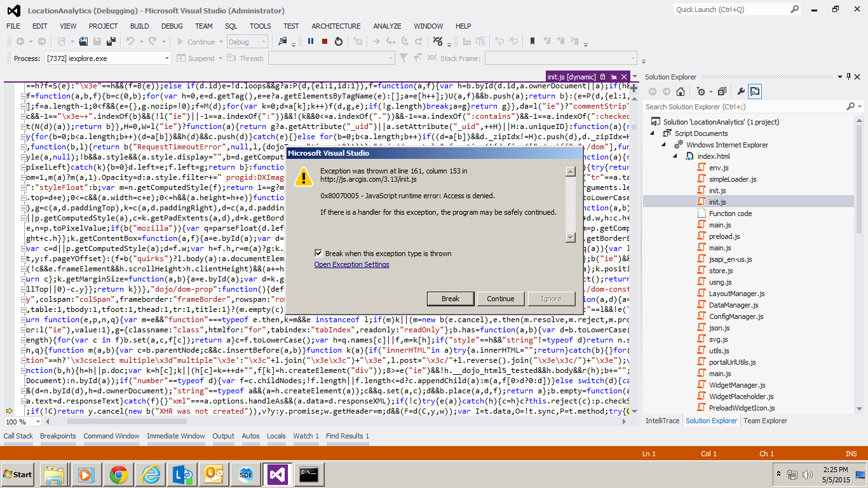This screenshot has height=488, width=868.
Task: Open the Exception Settings link
Action: click(x=351, y=264)
